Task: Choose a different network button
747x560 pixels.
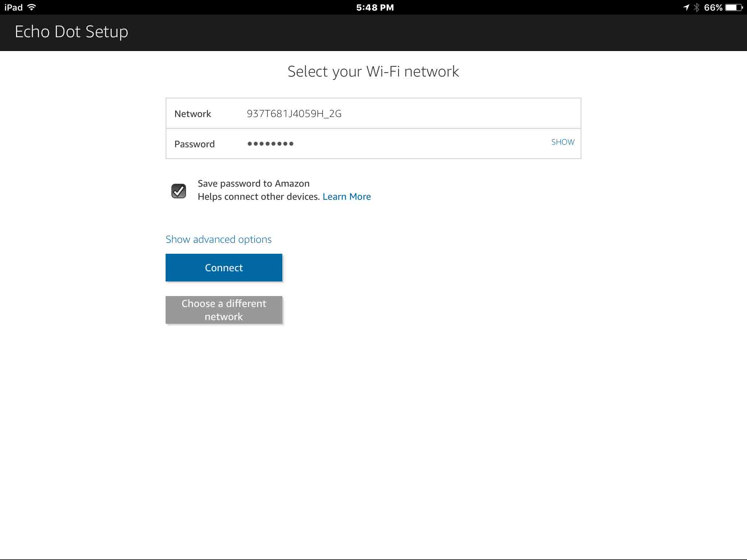Action: (x=224, y=310)
